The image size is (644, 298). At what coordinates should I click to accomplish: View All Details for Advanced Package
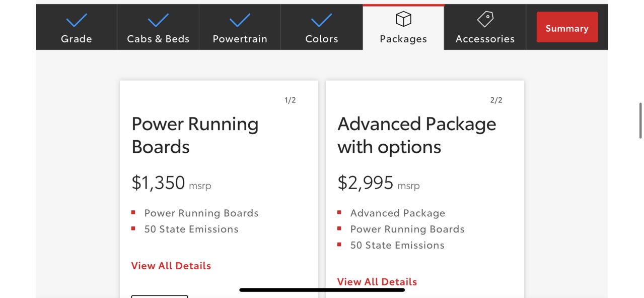[x=377, y=282]
